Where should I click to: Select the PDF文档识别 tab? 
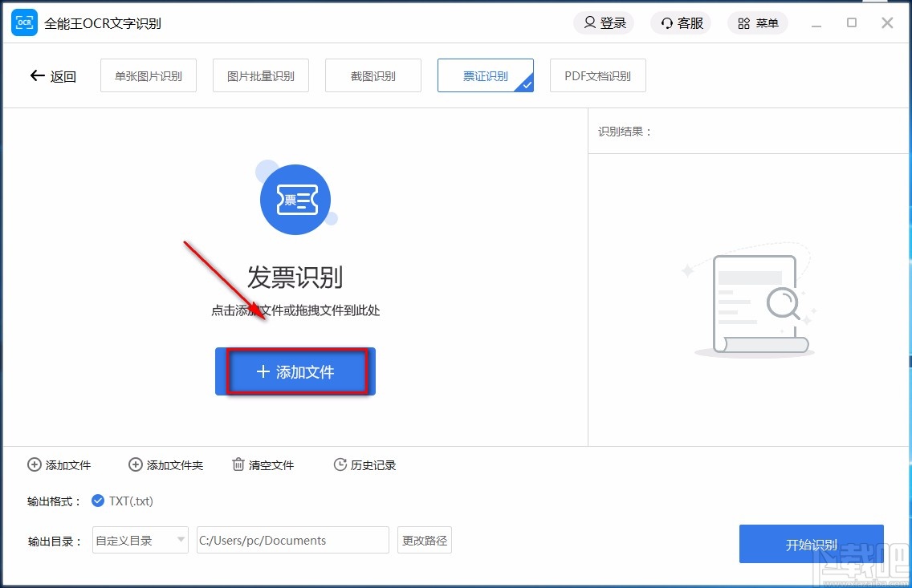[x=597, y=75]
